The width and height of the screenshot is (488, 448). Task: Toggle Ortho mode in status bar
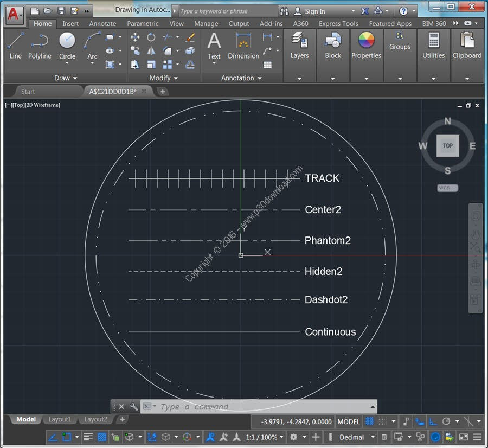pos(433,421)
